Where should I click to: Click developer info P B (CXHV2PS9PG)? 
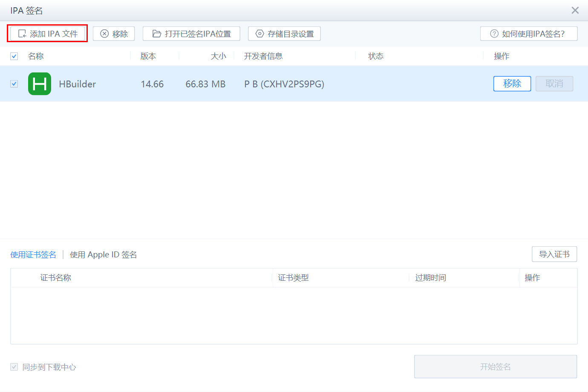pos(284,84)
